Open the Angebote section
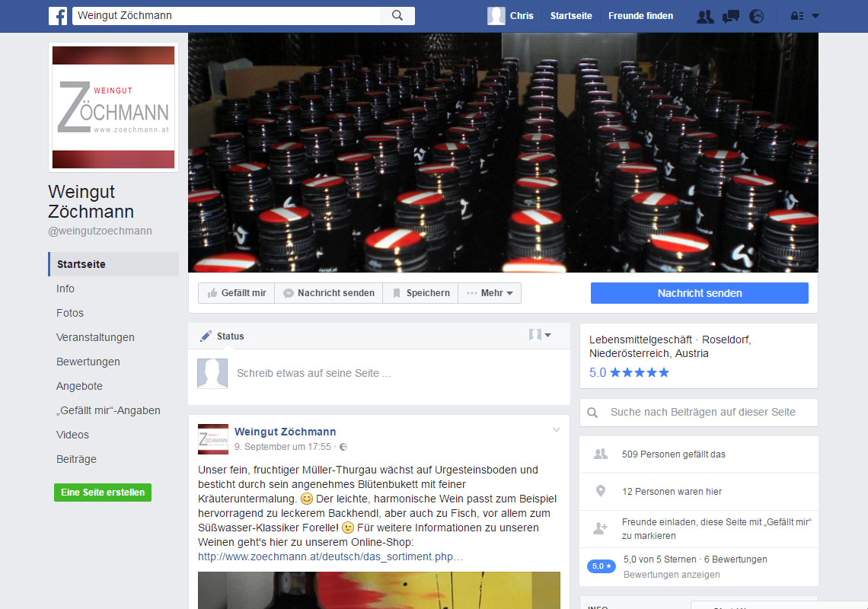 pos(79,386)
